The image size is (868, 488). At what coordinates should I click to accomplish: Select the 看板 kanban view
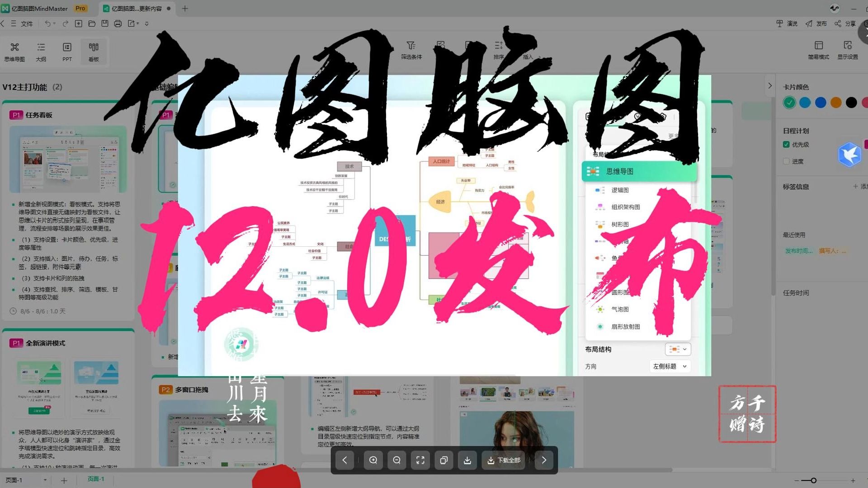[94, 52]
